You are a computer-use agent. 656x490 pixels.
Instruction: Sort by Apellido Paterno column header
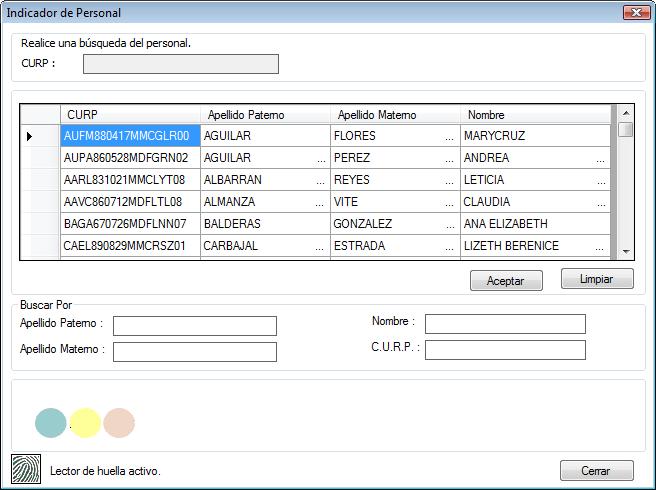265,114
